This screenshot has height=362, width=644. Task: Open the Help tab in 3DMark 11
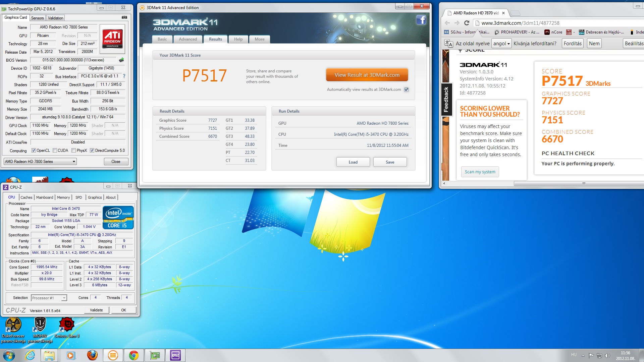click(x=238, y=39)
